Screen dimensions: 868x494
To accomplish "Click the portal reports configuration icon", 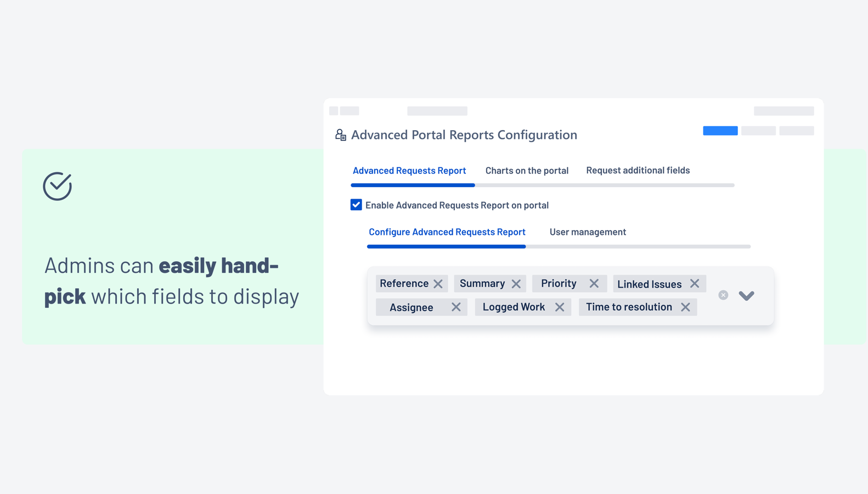I will tap(341, 135).
